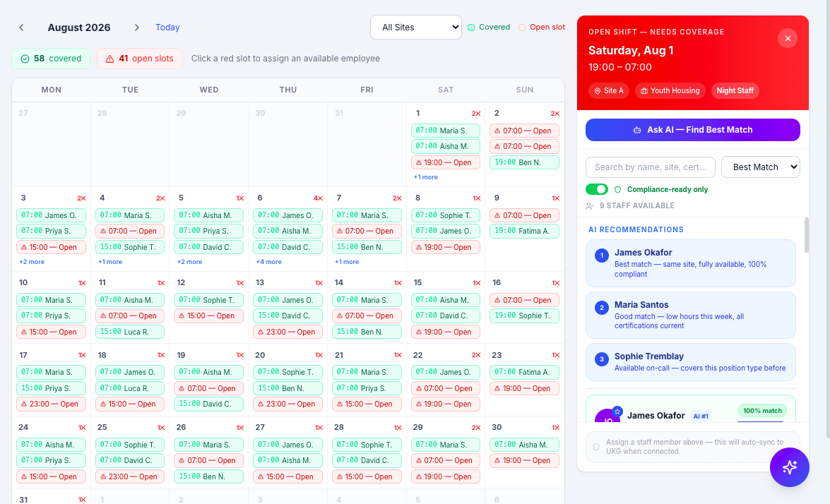Open the 15:00 open slot on August 28
Screen dimensions: 830x504
(367, 476)
